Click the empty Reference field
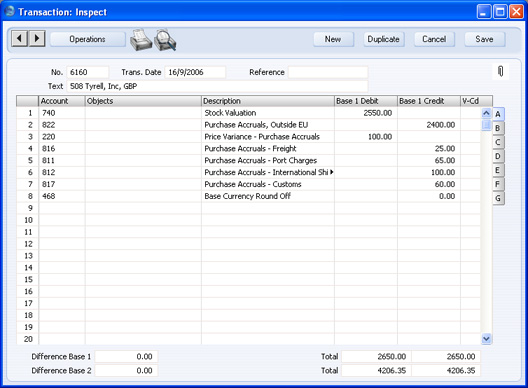Screen dimensions: 528x388 (x=328, y=72)
